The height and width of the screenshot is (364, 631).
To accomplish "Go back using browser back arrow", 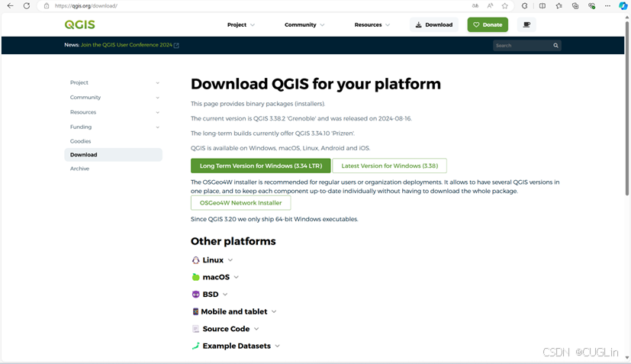I will pyautogui.click(x=10, y=5).
